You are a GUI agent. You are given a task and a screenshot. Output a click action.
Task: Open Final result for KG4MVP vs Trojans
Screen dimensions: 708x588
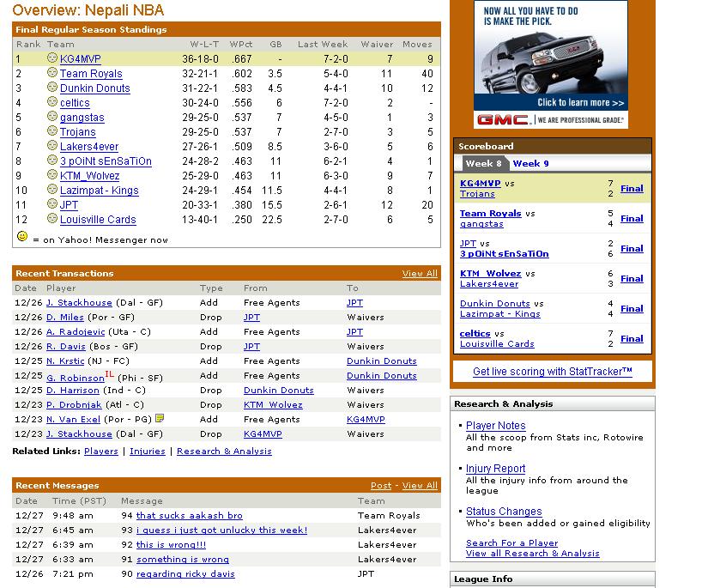coord(632,189)
